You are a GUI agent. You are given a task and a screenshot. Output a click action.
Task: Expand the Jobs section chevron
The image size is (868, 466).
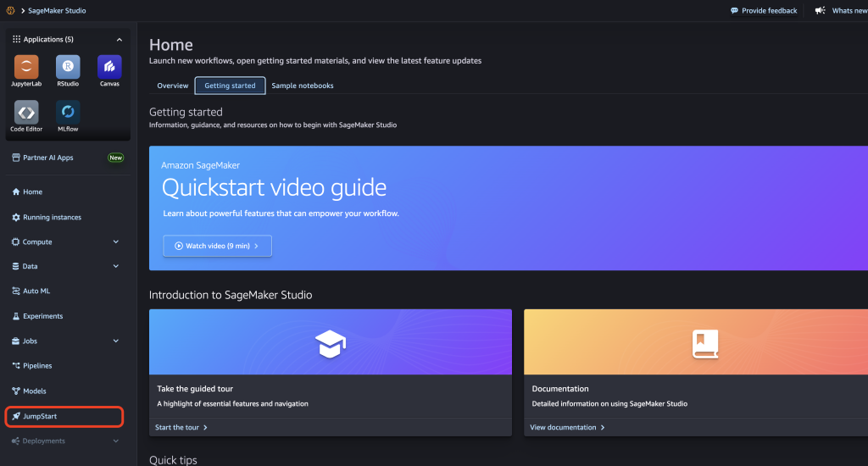pos(115,341)
